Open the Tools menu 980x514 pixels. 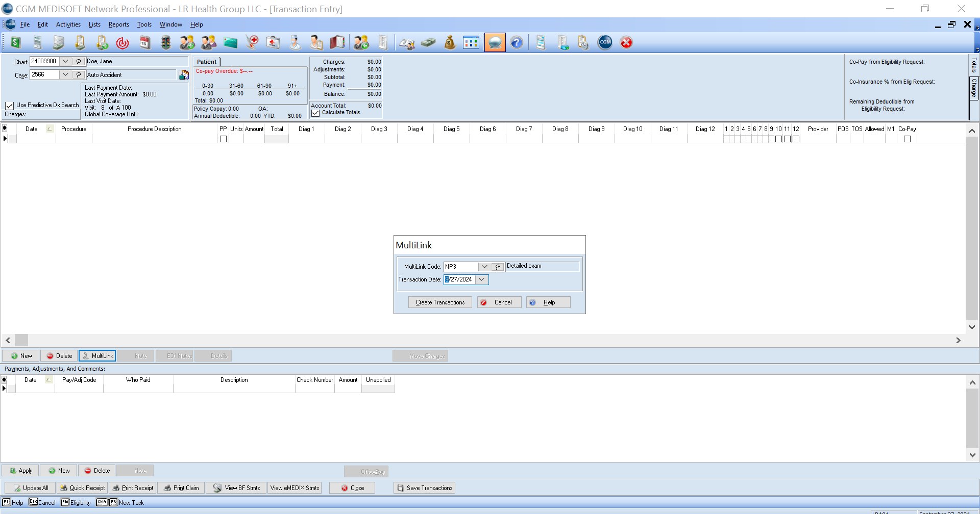coord(144,24)
